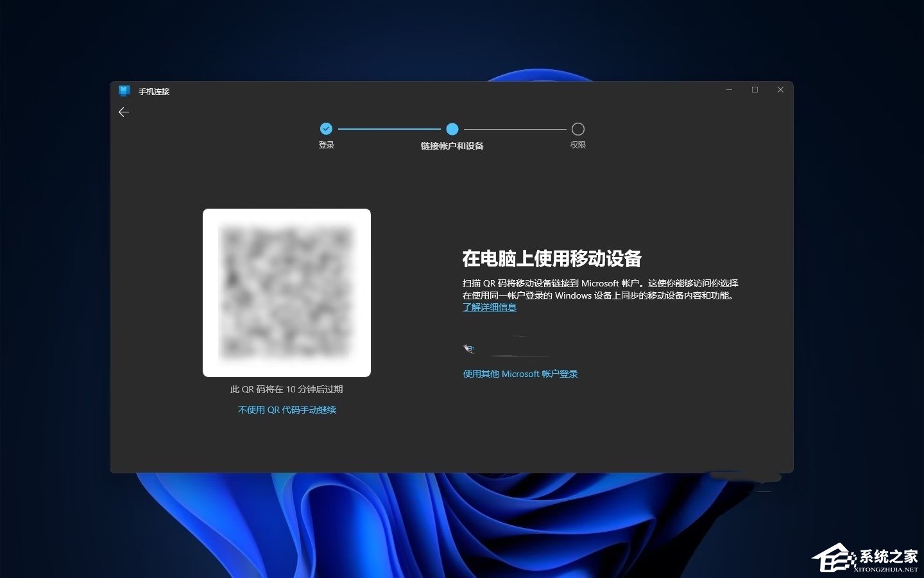Screen dimensions: 924x578
Task: Select the 链接帐户和设备 step circle
Action: 452,129
